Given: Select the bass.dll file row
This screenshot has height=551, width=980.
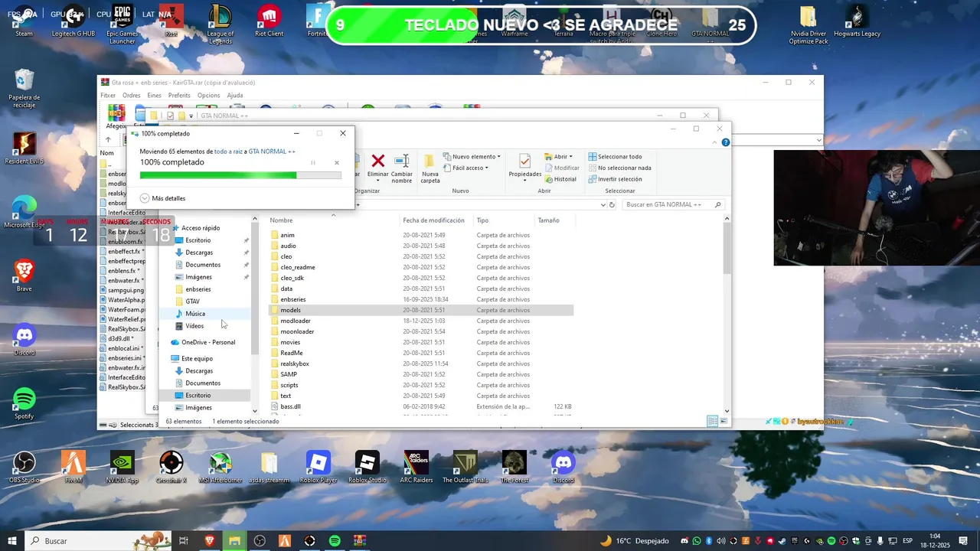Looking at the screenshot, I should coord(420,406).
